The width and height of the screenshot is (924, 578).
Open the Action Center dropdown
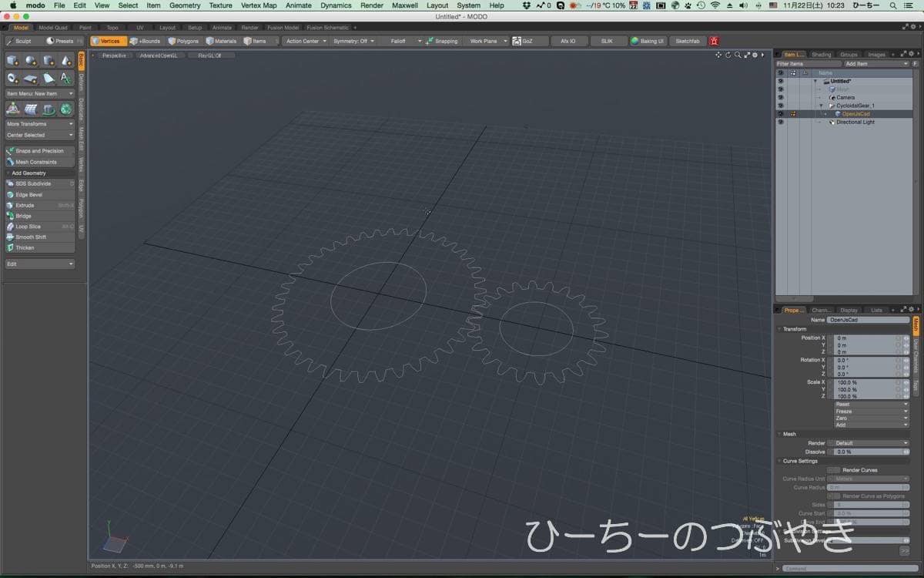tap(306, 41)
